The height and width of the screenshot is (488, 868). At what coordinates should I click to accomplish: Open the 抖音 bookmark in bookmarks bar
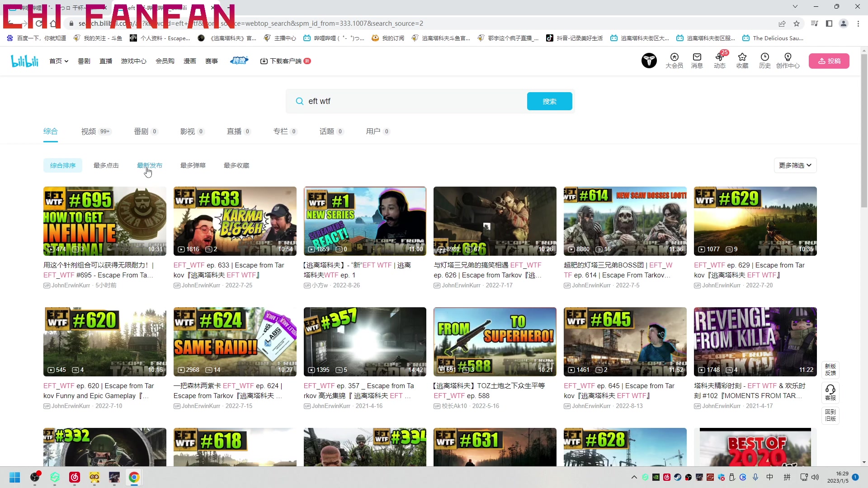pos(575,38)
